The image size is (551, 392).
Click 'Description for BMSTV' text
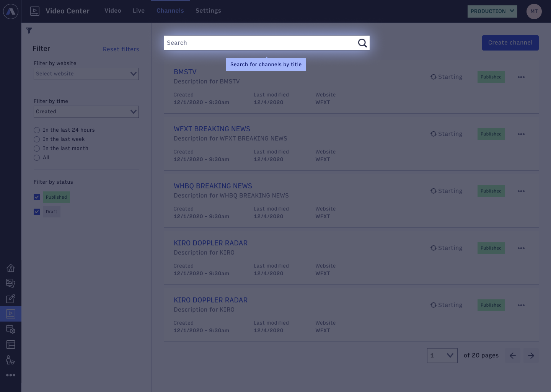click(207, 82)
